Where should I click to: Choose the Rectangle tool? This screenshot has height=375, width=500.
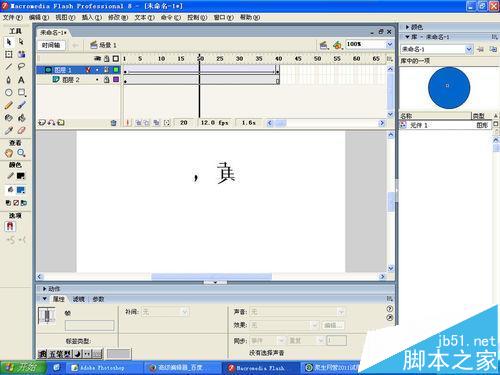click(x=21, y=92)
